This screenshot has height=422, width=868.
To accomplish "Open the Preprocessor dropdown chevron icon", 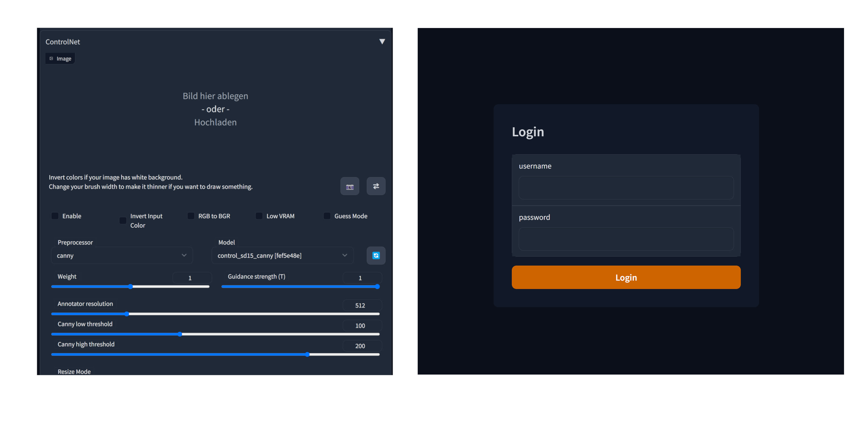I will point(184,255).
